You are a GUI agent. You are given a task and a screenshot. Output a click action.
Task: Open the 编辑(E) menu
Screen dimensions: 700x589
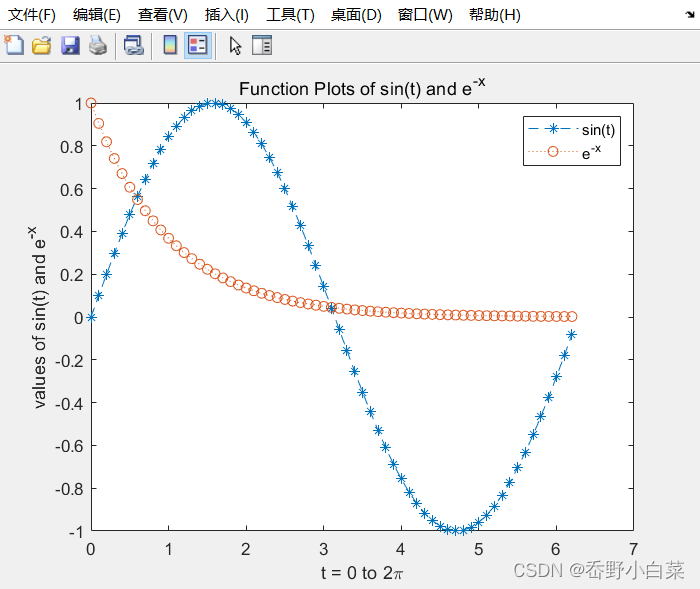[96, 15]
